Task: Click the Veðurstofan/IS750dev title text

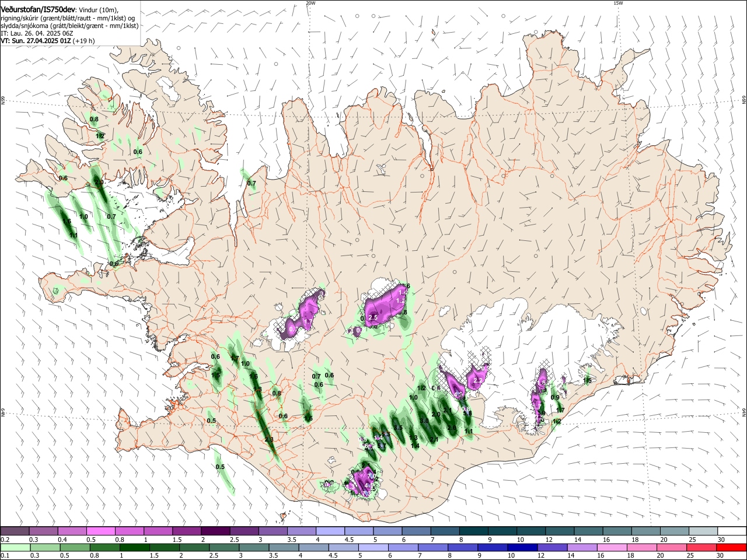Action: 38,9
